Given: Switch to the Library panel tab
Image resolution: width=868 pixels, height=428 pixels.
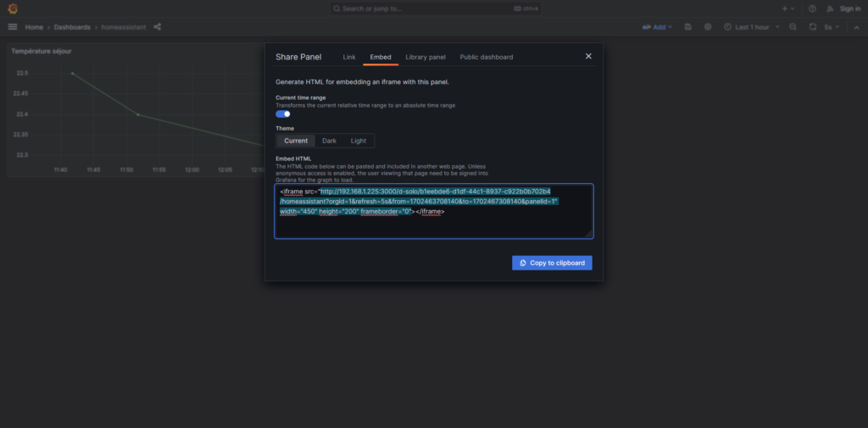Looking at the screenshot, I should (x=426, y=57).
